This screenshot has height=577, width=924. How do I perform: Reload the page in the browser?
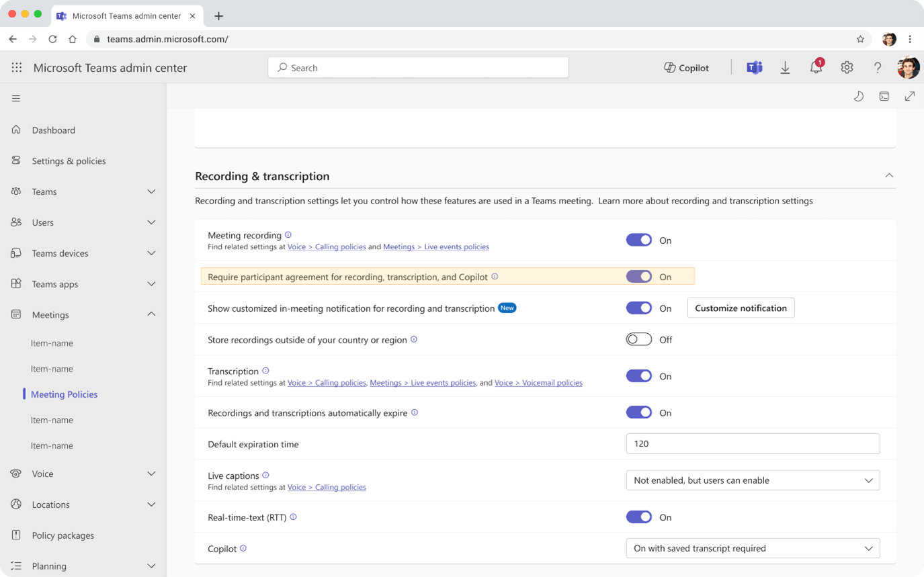click(52, 39)
